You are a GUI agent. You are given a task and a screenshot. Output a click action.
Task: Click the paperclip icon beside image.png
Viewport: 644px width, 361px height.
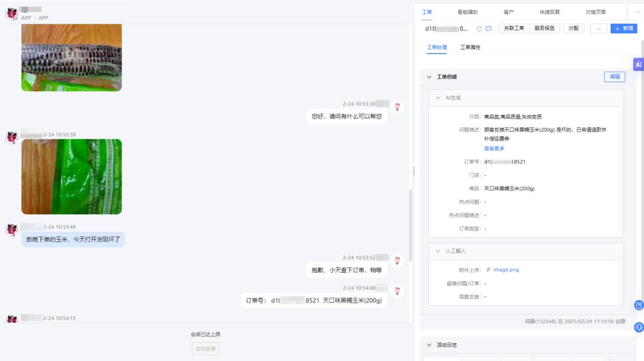pos(488,270)
